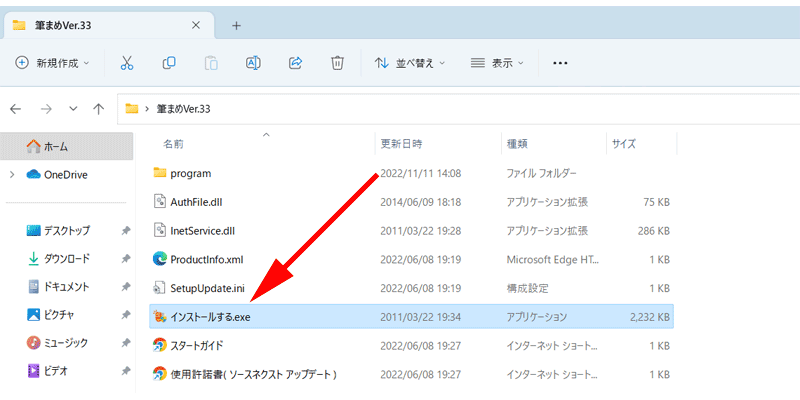Image resolution: width=800 pixels, height=400 pixels.
Task: Go forward with the right arrow
Action: point(46,109)
